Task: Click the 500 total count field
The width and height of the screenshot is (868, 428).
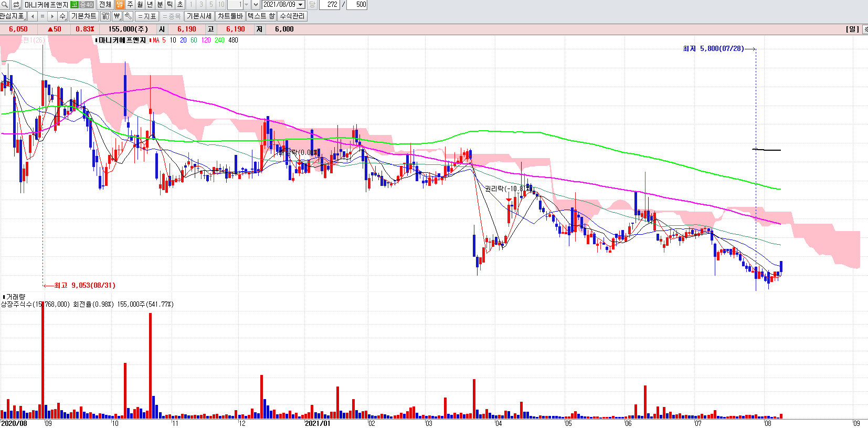Action: pyautogui.click(x=357, y=4)
